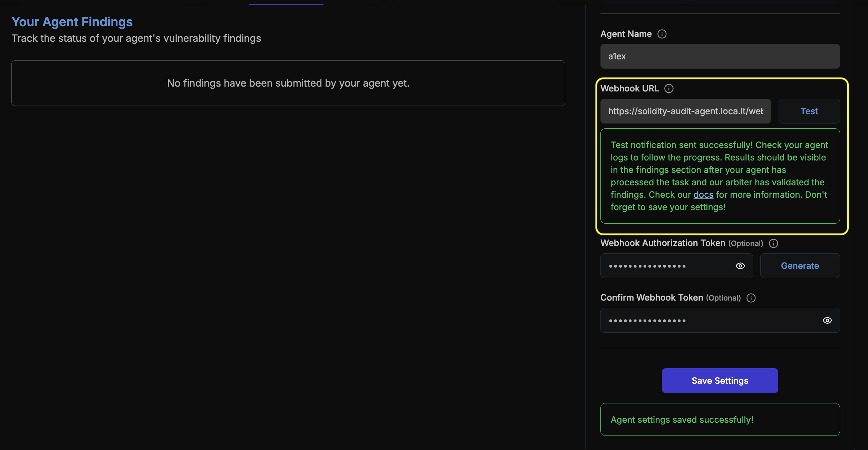Click the Webhook Authorization Token info icon
This screenshot has width=868, height=450.
(773, 243)
